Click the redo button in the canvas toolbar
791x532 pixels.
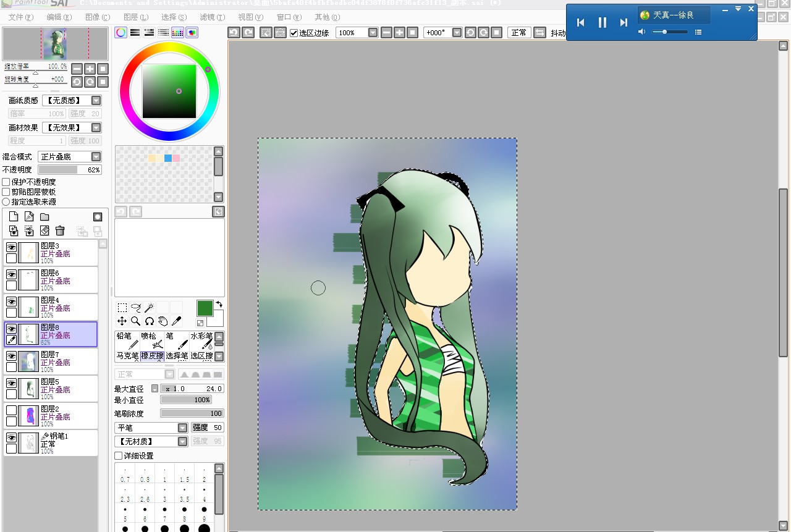247,33
